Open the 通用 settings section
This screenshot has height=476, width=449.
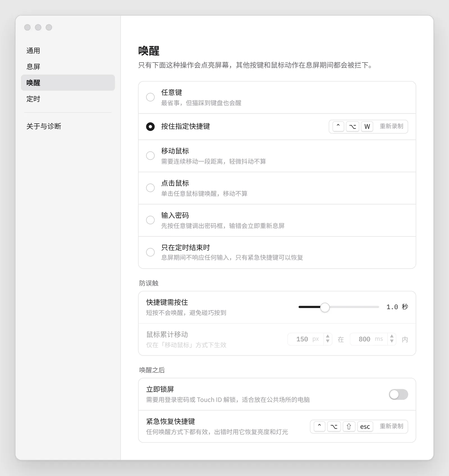pos(68,51)
